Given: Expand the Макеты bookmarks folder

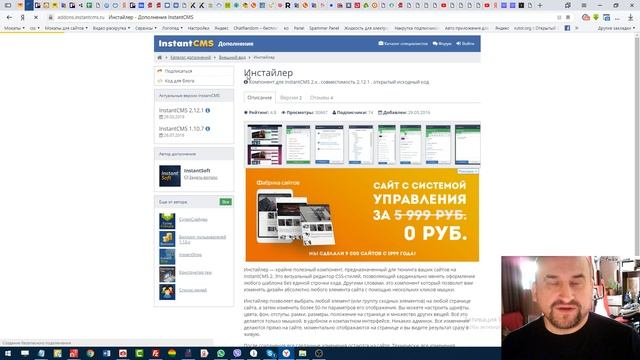Looking at the screenshot, I should coord(14,28).
